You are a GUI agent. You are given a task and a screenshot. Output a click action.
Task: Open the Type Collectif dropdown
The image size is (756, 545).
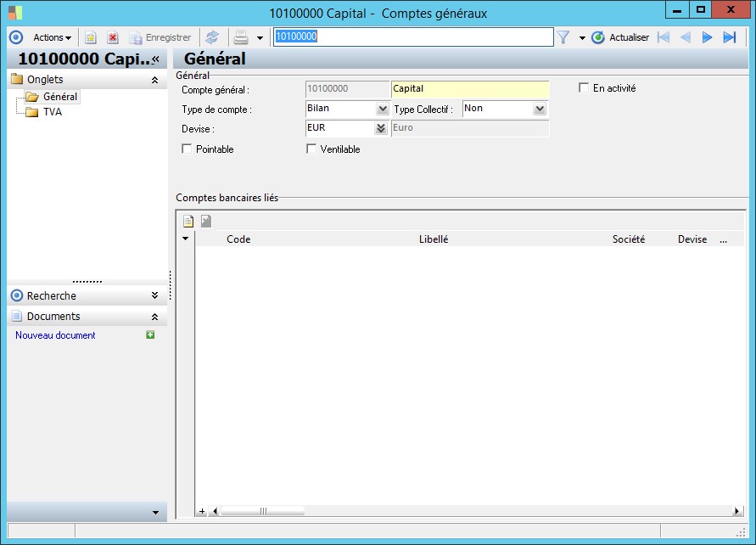[540, 109]
